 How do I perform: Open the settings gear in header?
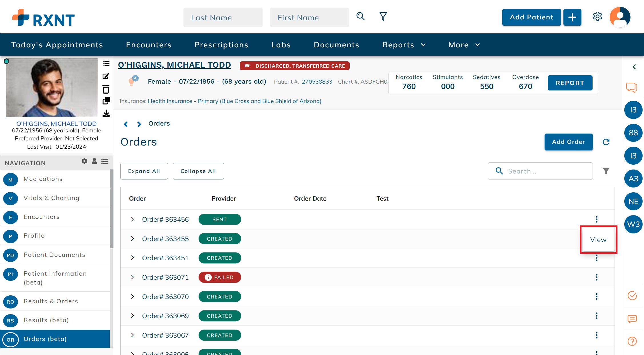[597, 17]
